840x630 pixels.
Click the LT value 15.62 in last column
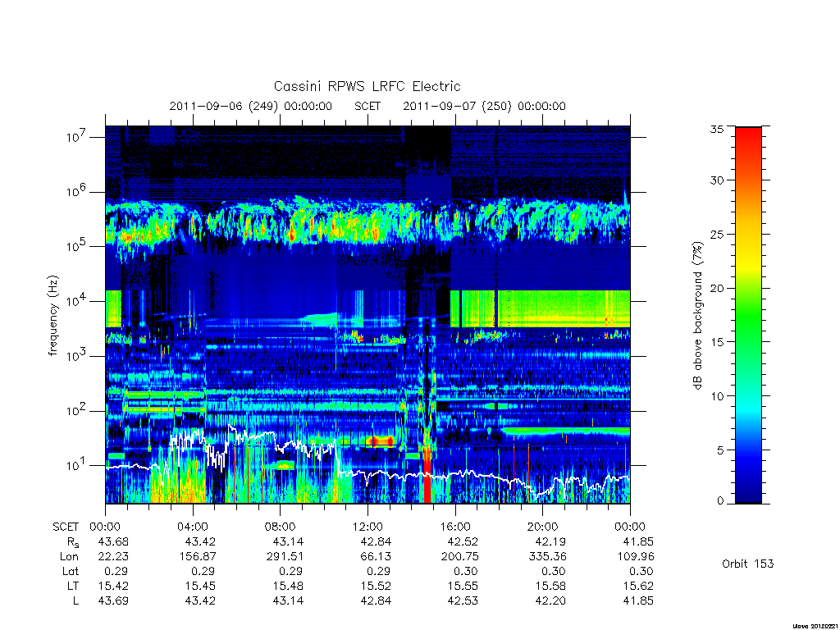(x=638, y=586)
